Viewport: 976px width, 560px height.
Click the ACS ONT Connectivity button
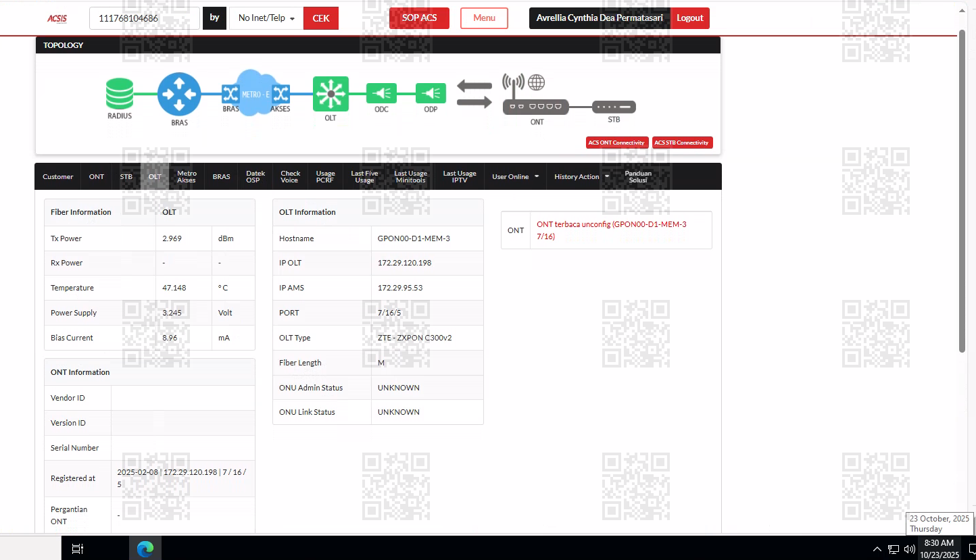pyautogui.click(x=617, y=143)
